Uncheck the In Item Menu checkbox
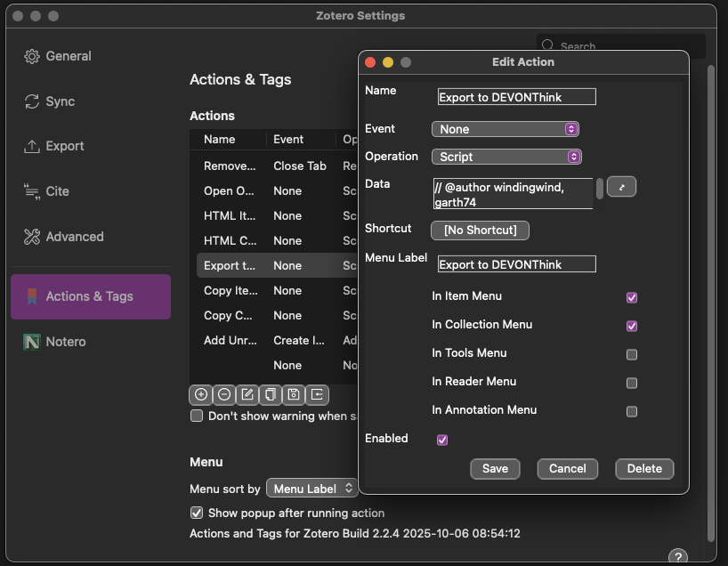728x566 pixels. [632, 297]
